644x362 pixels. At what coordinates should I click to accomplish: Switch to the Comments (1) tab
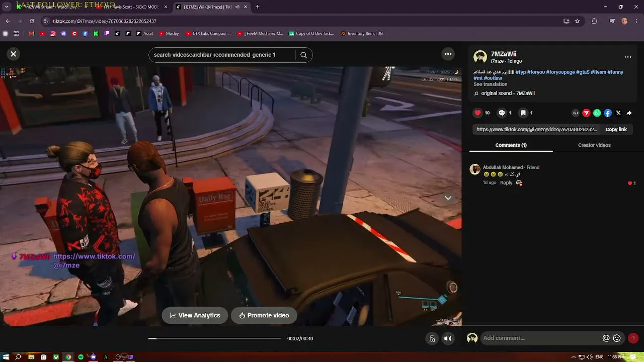click(511, 145)
